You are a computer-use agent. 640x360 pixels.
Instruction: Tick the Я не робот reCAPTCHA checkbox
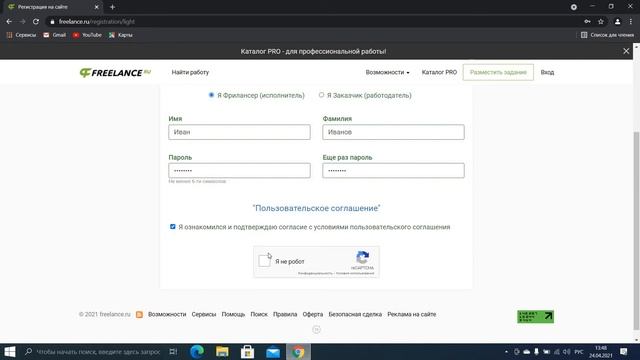(264, 261)
